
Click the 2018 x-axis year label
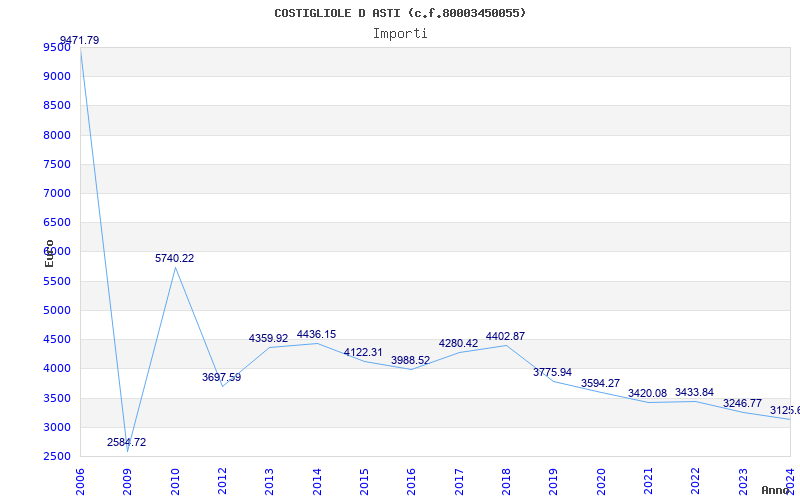[506, 482]
